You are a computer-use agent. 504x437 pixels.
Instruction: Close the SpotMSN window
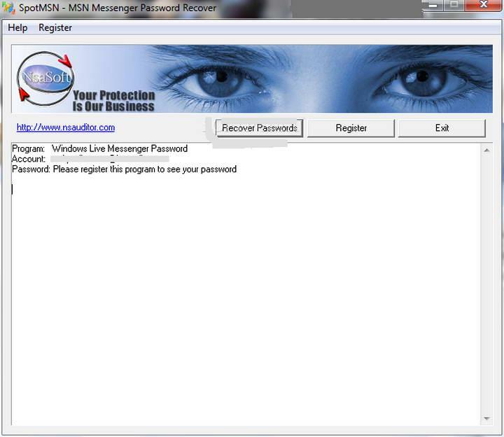click(483, 5)
